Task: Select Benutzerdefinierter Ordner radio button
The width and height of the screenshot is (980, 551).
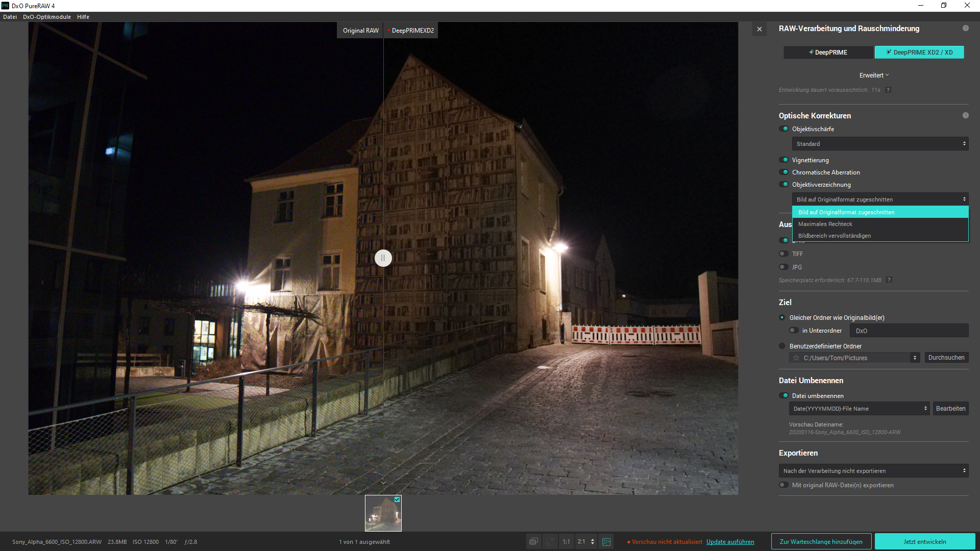Action: click(x=782, y=346)
